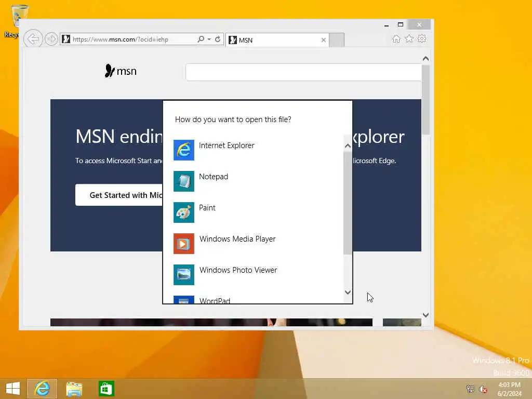Click the browser forward arrow button
The height and width of the screenshot is (399, 532).
coord(51,39)
